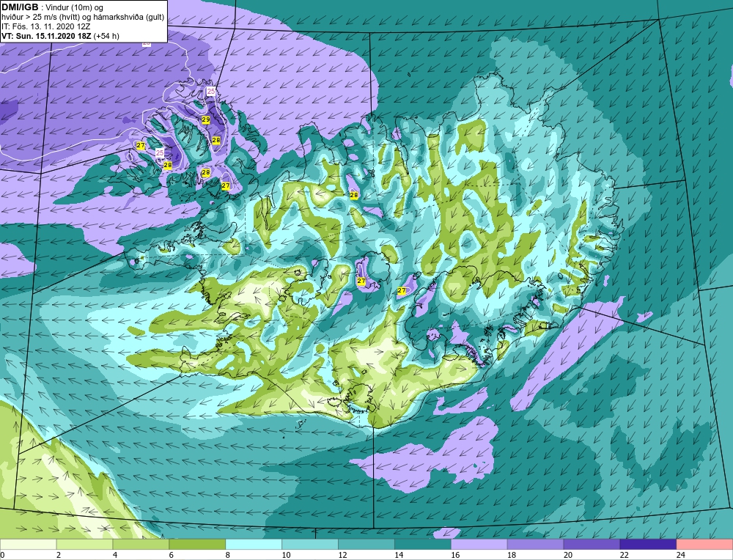Click legend scale number '18'

(x=512, y=555)
